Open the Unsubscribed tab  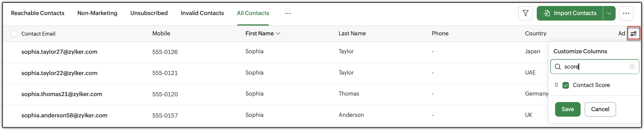pyautogui.click(x=149, y=13)
